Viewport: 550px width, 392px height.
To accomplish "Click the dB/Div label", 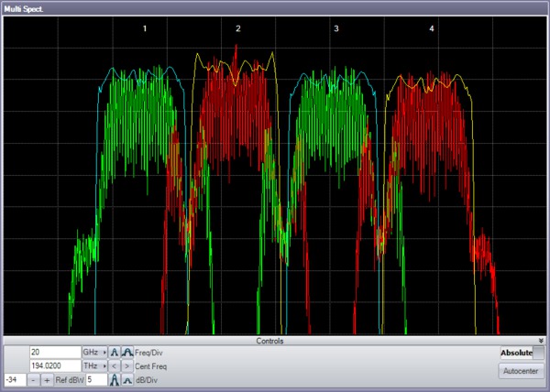I will 147,380.
